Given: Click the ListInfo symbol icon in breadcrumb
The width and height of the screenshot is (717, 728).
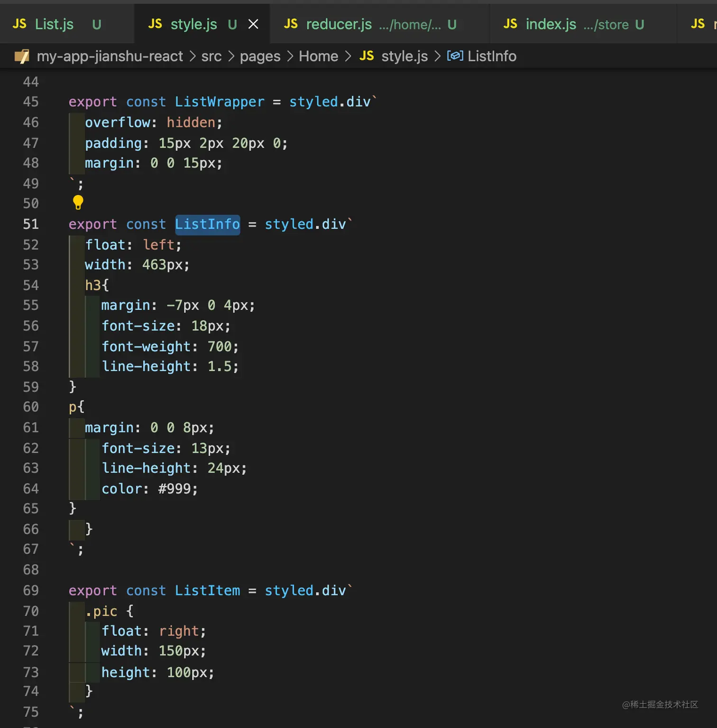Looking at the screenshot, I should pyautogui.click(x=455, y=56).
